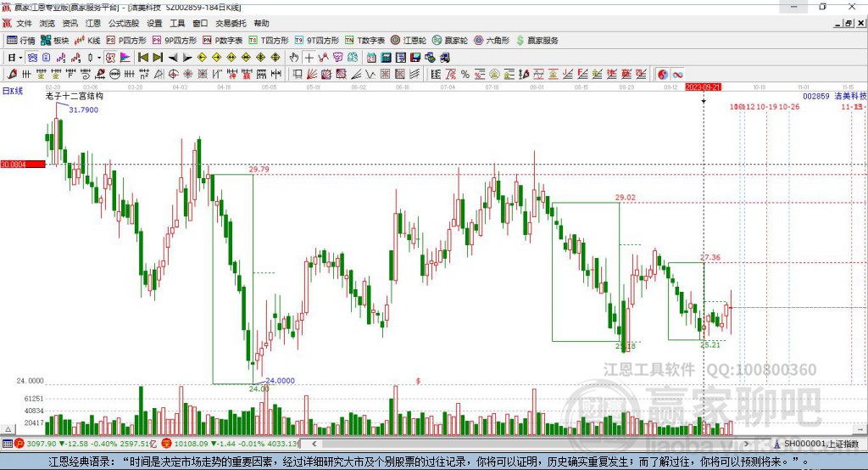This screenshot has height=470, width=868.
Task: Click the infinity loop icon
Action: pos(677,75)
